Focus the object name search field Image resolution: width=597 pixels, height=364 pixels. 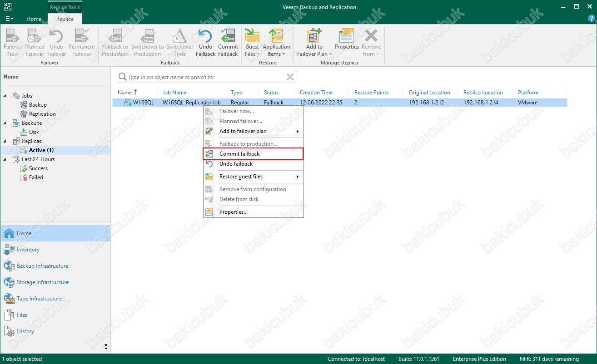tap(207, 77)
